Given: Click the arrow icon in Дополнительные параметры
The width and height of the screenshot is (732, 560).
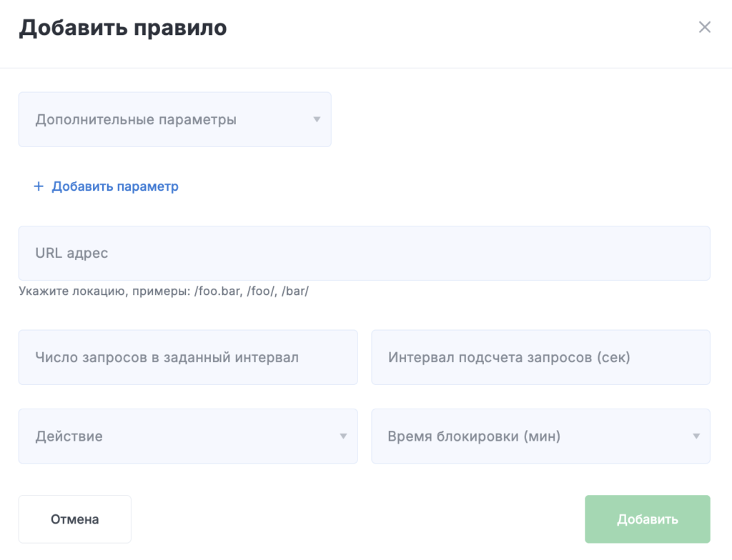Looking at the screenshot, I should [x=317, y=119].
